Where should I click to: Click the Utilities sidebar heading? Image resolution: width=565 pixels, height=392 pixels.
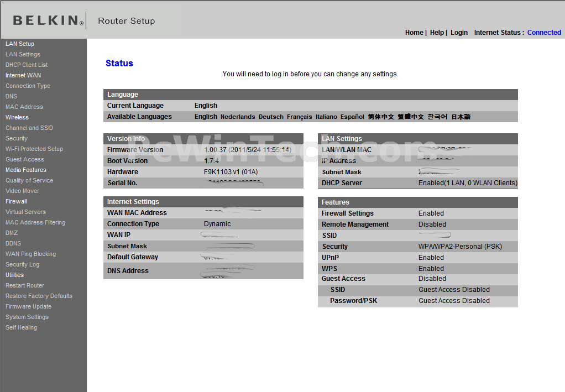coord(14,275)
